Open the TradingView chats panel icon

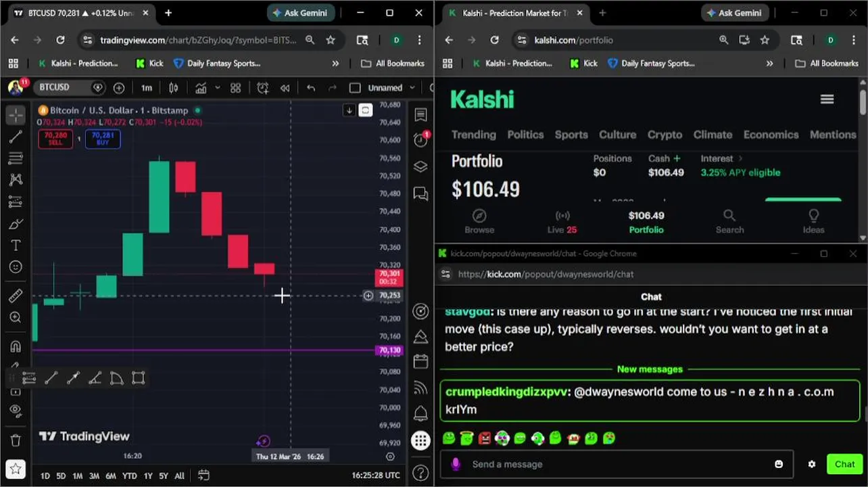click(420, 194)
